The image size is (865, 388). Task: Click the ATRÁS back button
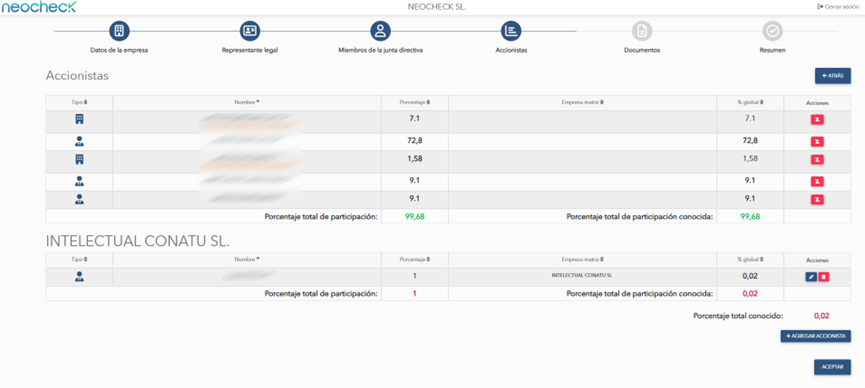(x=832, y=76)
